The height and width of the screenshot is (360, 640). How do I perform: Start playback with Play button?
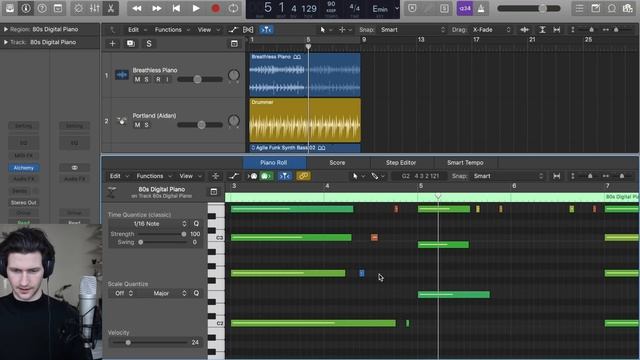tap(196, 8)
